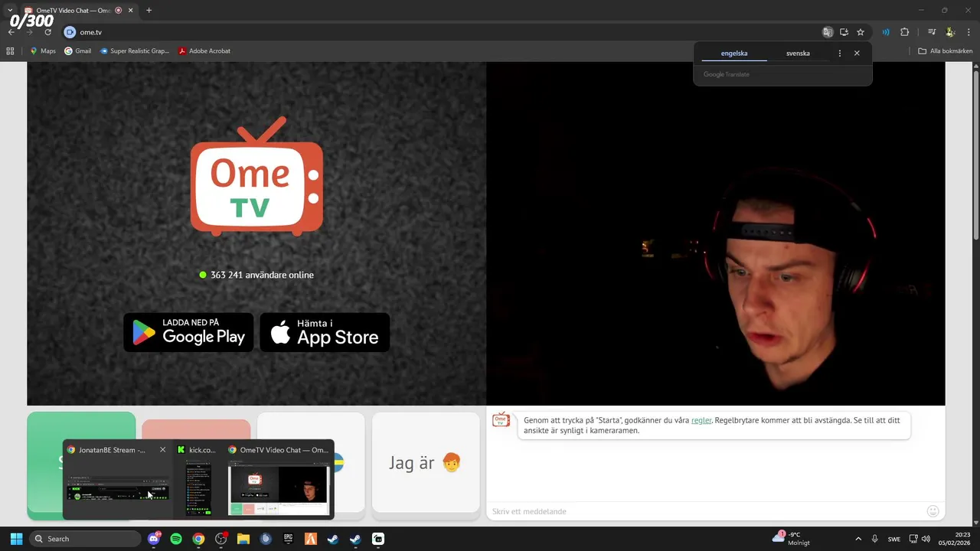Click the OmeTV television logo
The width and height of the screenshot is (980, 551).
click(256, 175)
